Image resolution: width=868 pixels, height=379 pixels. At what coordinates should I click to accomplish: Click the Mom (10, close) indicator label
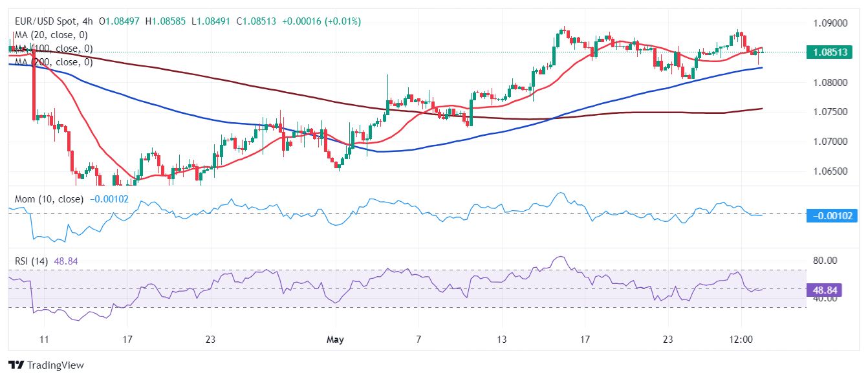49,199
